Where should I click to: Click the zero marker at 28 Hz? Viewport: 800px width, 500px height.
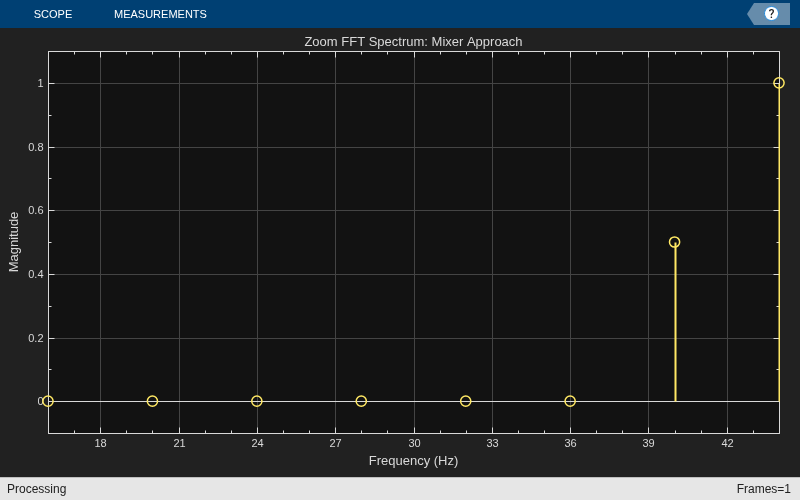[361, 401]
